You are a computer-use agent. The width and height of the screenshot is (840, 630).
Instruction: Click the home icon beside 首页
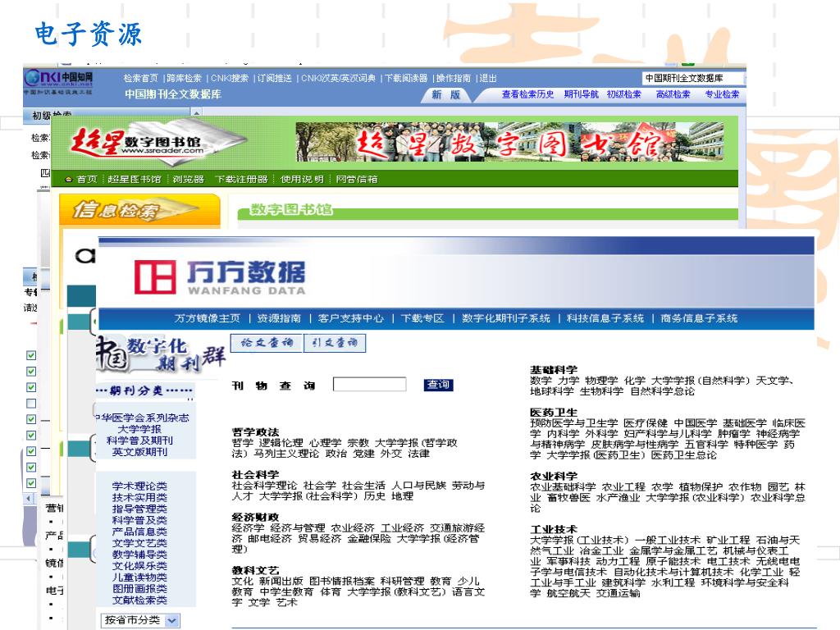point(68,180)
